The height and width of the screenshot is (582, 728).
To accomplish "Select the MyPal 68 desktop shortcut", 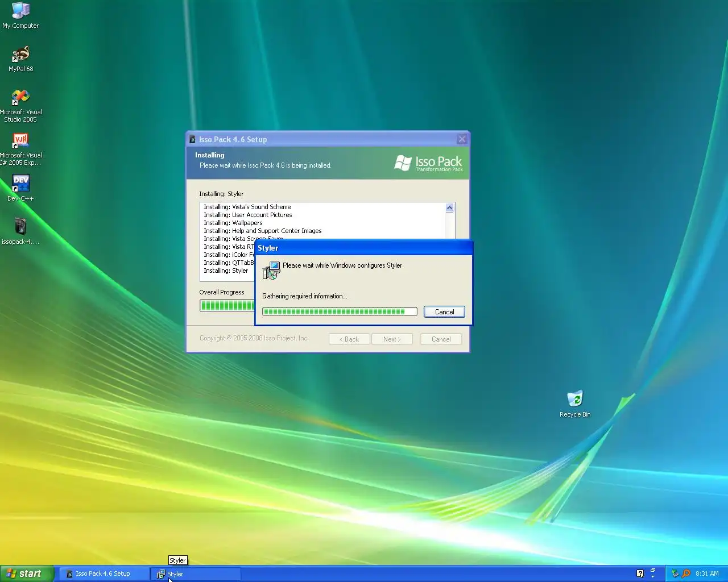I will click(x=20, y=59).
